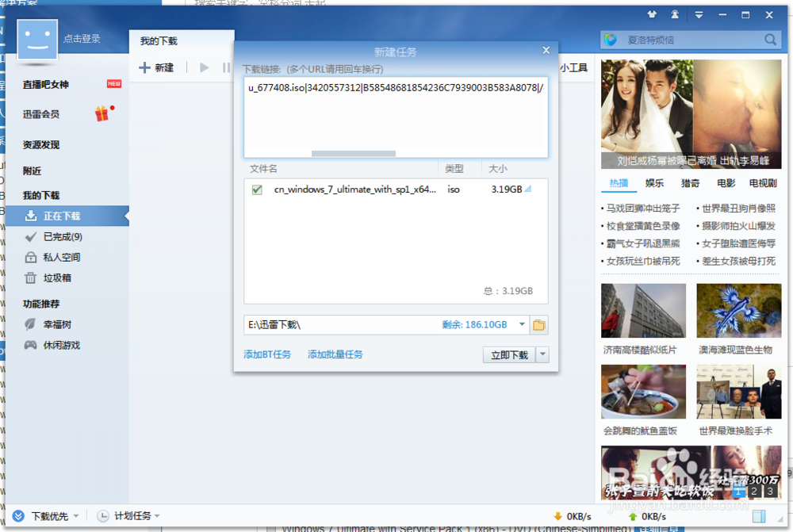Click the 下载优先 shield icon in the status bar
The image size is (793, 532).
pos(18,516)
